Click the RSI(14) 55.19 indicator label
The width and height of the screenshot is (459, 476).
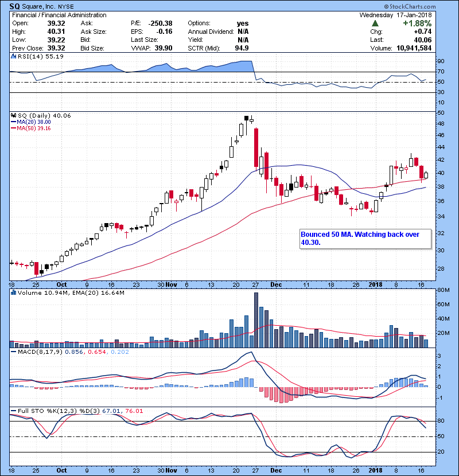pyautogui.click(x=41, y=56)
